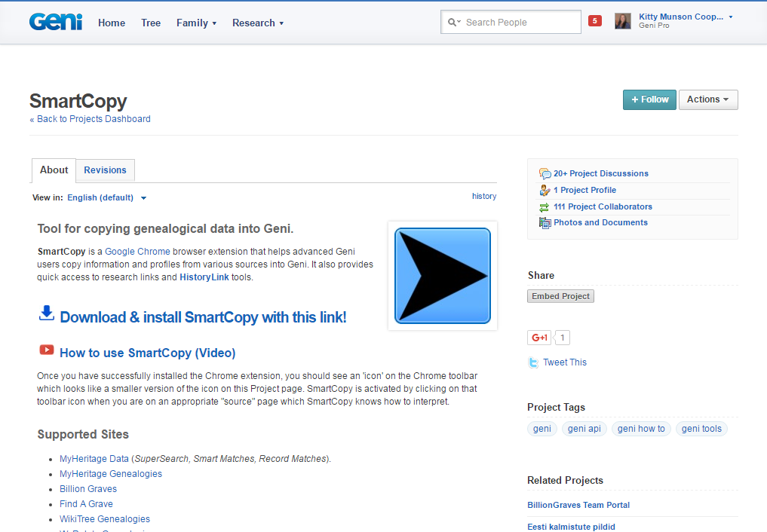Open WikiTree Genealogies link

click(x=105, y=519)
